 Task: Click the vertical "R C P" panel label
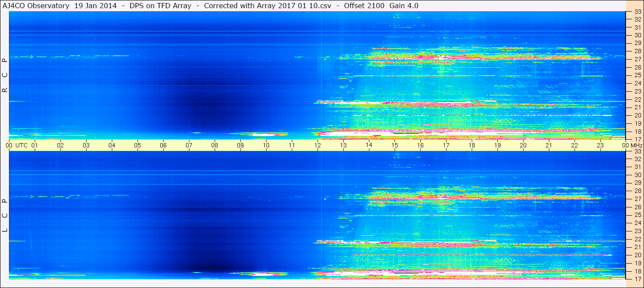[5, 75]
